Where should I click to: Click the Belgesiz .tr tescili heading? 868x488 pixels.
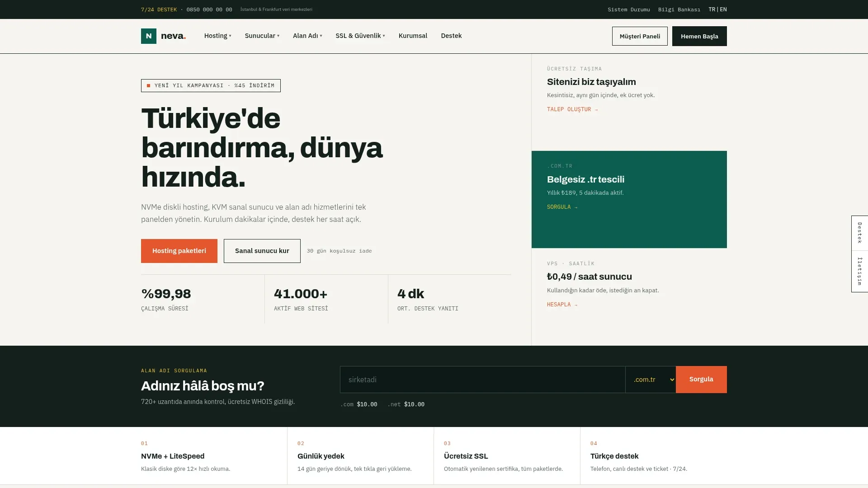click(x=585, y=179)
